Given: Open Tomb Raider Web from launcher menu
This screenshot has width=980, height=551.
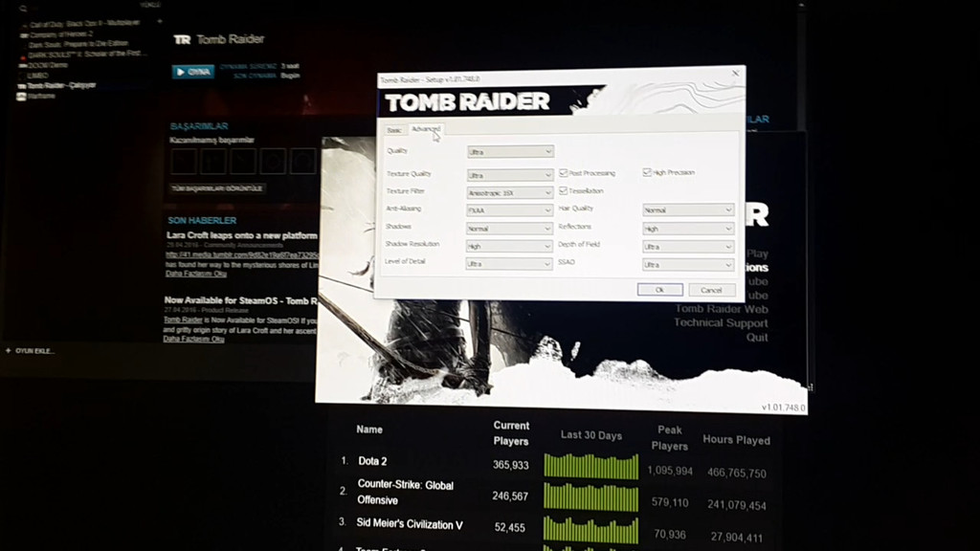Looking at the screenshot, I should pyautogui.click(x=722, y=309).
